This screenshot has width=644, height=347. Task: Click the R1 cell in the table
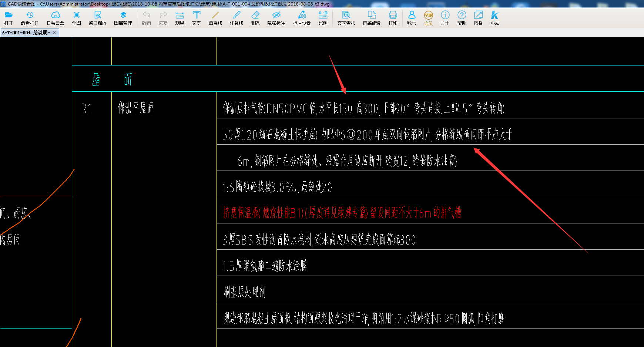86,109
